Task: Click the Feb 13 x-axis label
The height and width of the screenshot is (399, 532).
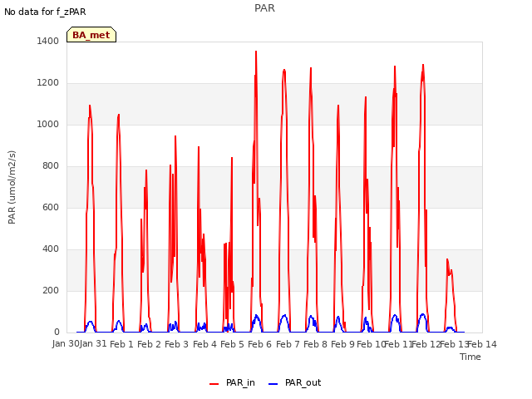Action: pos(454,344)
